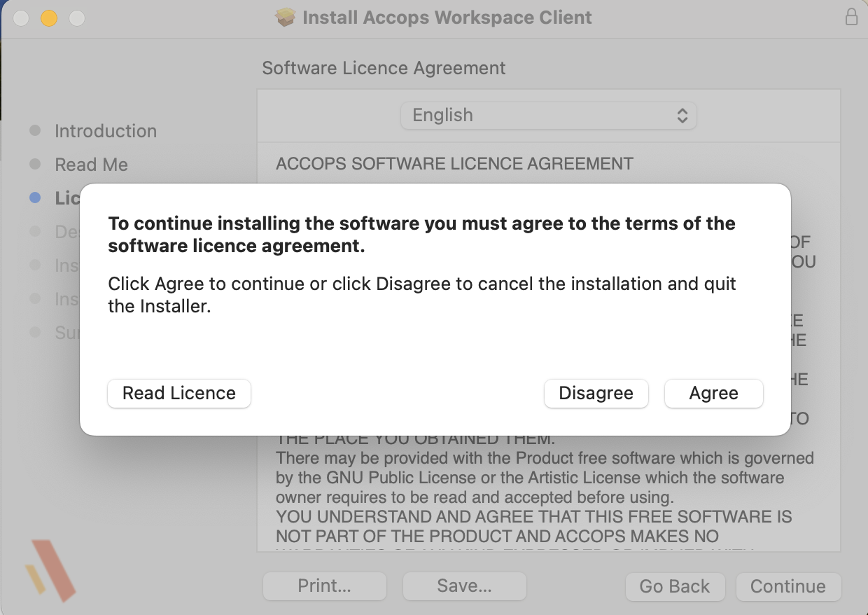Minimize window with the yellow button
The width and height of the screenshot is (868, 615).
(x=49, y=18)
